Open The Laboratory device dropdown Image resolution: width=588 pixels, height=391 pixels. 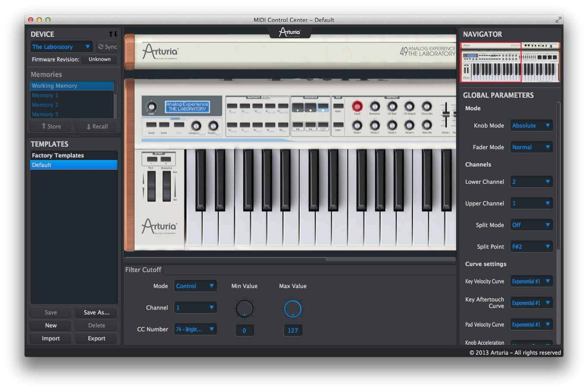[61, 46]
